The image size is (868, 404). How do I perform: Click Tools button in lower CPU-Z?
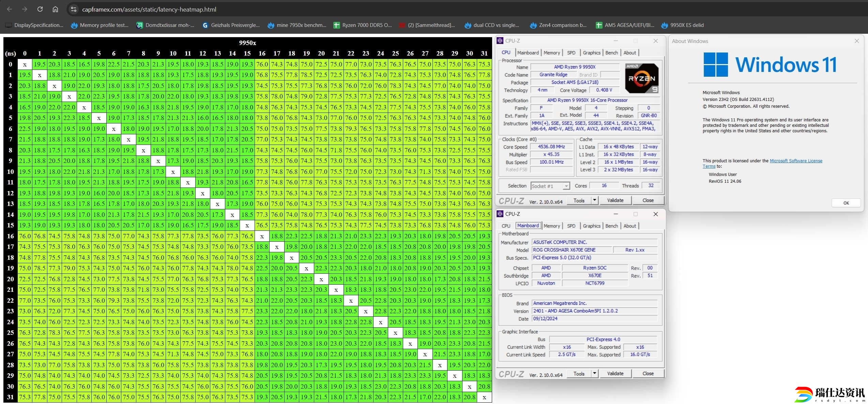[x=579, y=374]
